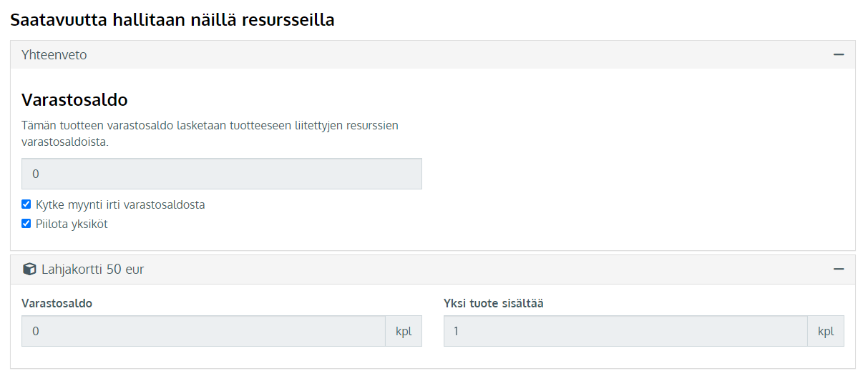Image resolution: width=868 pixels, height=376 pixels.
Task: Click the kpl unit next to Varastosaldo
Action: (404, 331)
